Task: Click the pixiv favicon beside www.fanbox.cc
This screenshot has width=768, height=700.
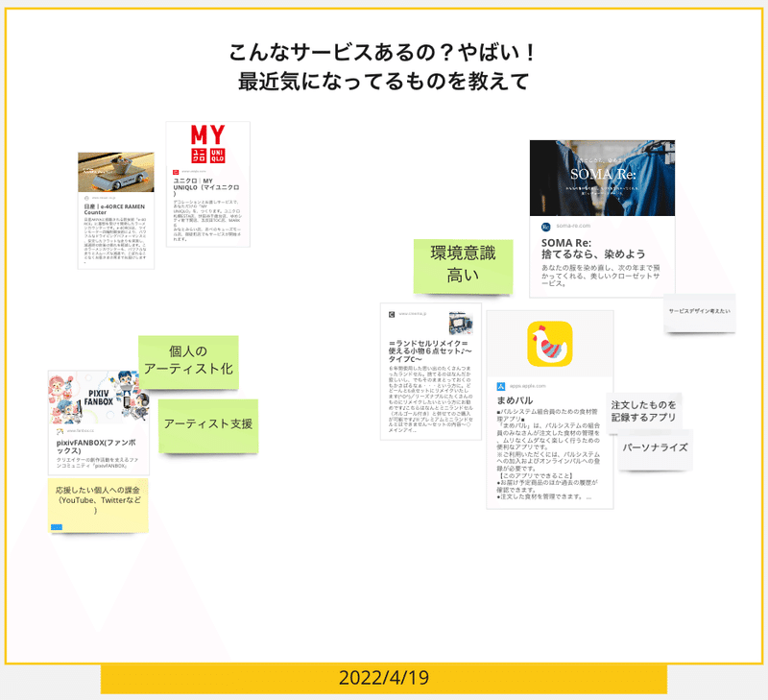Action: point(60,431)
